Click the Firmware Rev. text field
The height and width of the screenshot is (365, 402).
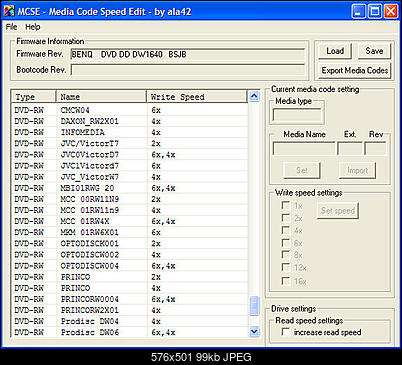(x=188, y=54)
